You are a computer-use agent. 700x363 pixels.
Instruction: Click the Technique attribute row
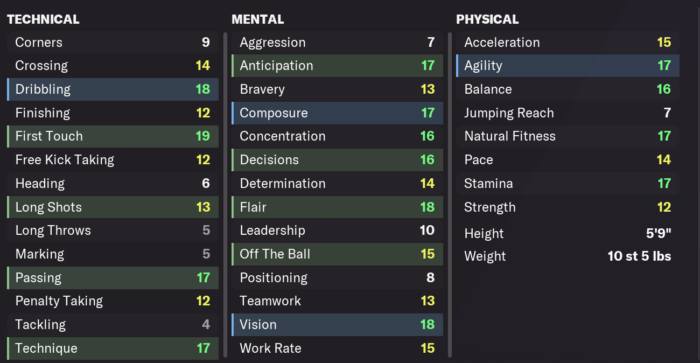click(113, 348)
